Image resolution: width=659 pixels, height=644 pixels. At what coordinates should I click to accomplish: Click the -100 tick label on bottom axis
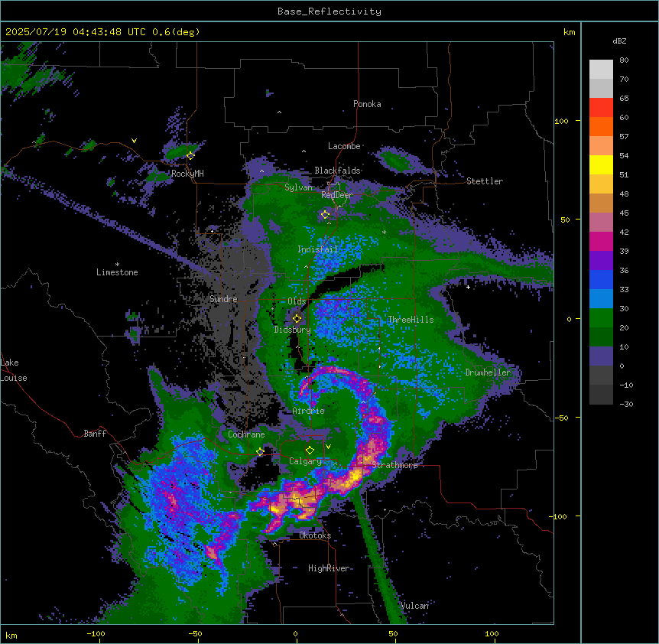(96, 634)
